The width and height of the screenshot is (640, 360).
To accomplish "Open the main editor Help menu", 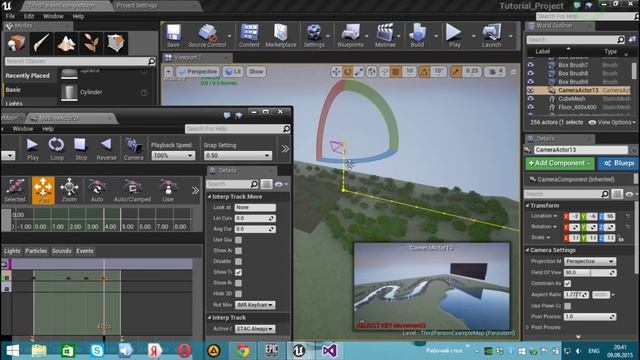I will (78, 16).
